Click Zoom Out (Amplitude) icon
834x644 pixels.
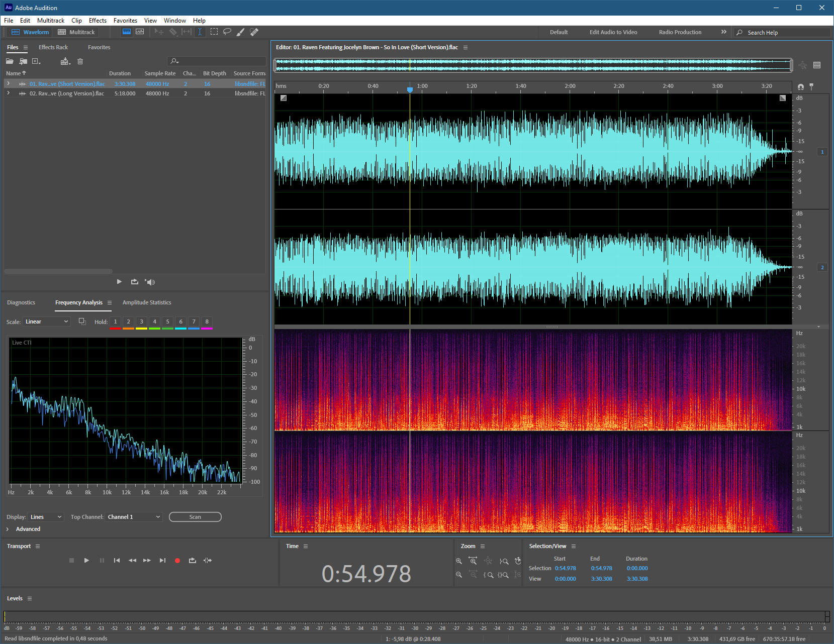(458, 574)
